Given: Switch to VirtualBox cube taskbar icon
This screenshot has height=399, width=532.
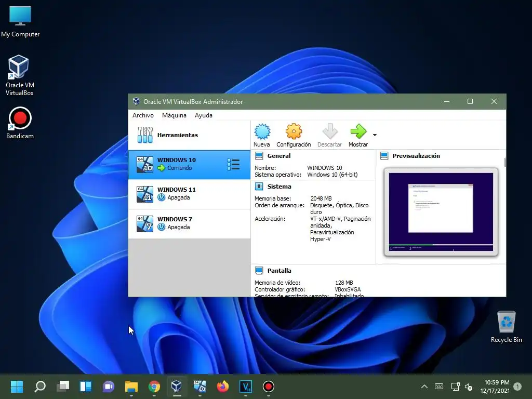Looking at the screenshot, I should (177, 386).
